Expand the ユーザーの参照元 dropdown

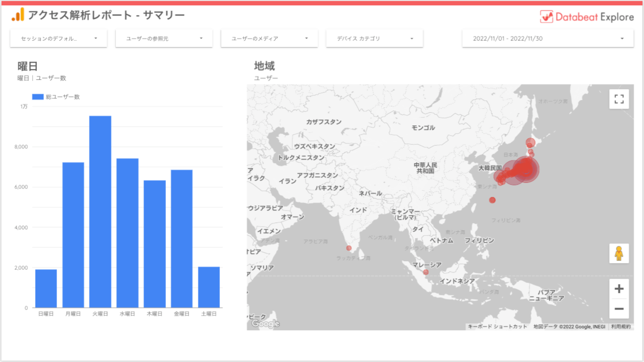164,39
